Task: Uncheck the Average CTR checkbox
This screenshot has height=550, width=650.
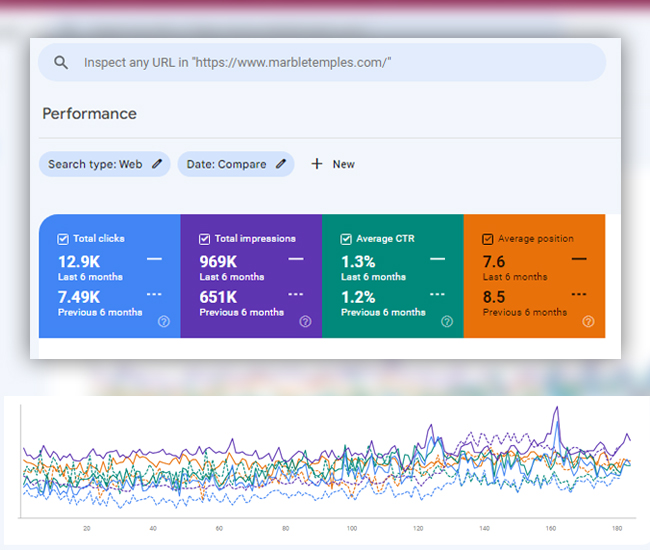Action: pos(346,239)
